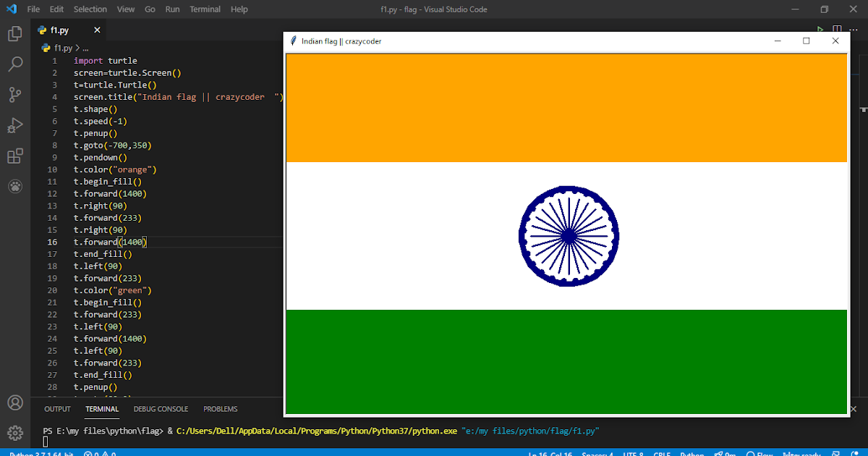The height and width of the screenshot is (456, 868).
Task: Open the Explorer view in the activity bar
Action: (x=15, y=33)
